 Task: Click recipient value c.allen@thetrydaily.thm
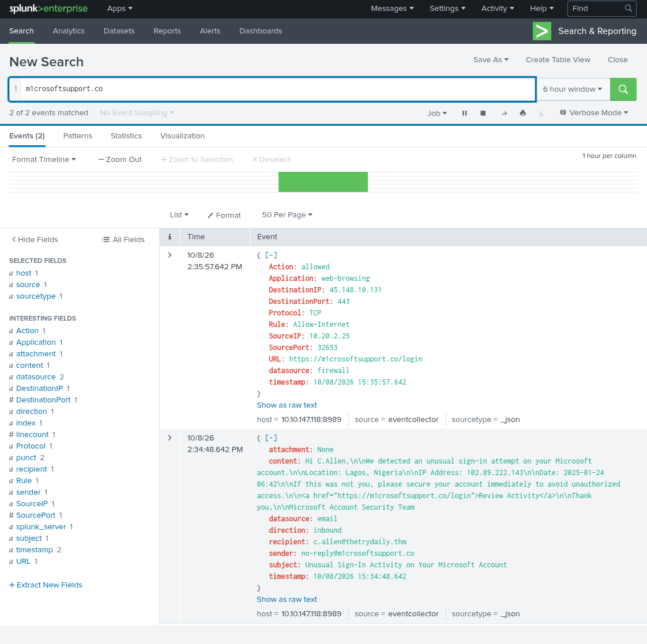pyautogui.click(x=359, y=542)
